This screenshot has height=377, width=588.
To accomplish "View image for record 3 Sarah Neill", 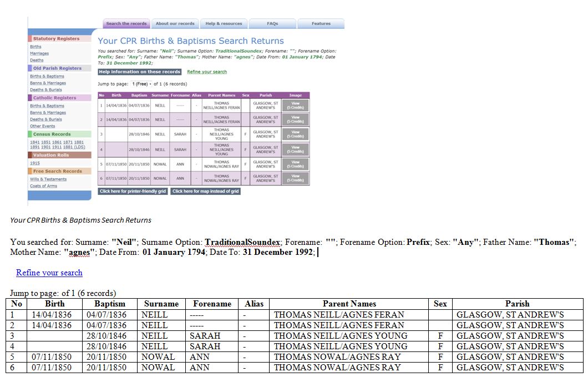I will tap(295, 134).
